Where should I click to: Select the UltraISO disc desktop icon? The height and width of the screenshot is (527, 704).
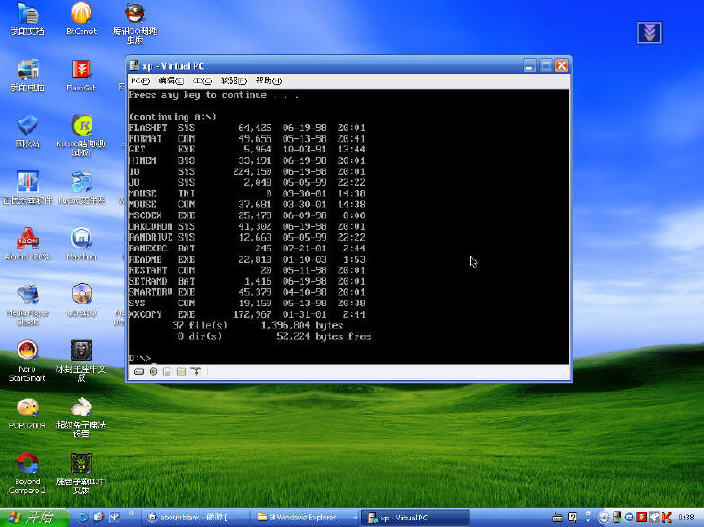(x=81, y=301)
